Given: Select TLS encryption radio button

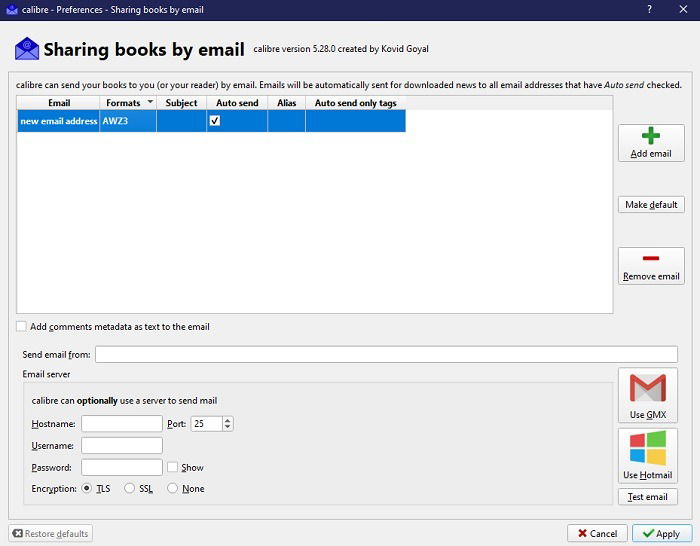Looking at the screenshot, I should point(87,488).
